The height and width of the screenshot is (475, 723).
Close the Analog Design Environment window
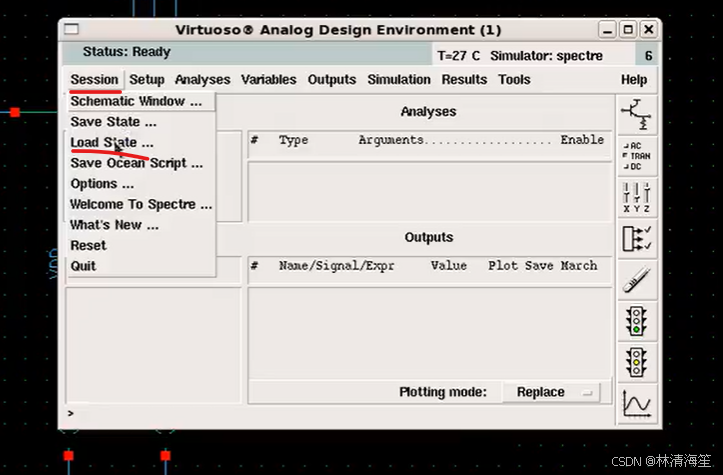[649, 30]
